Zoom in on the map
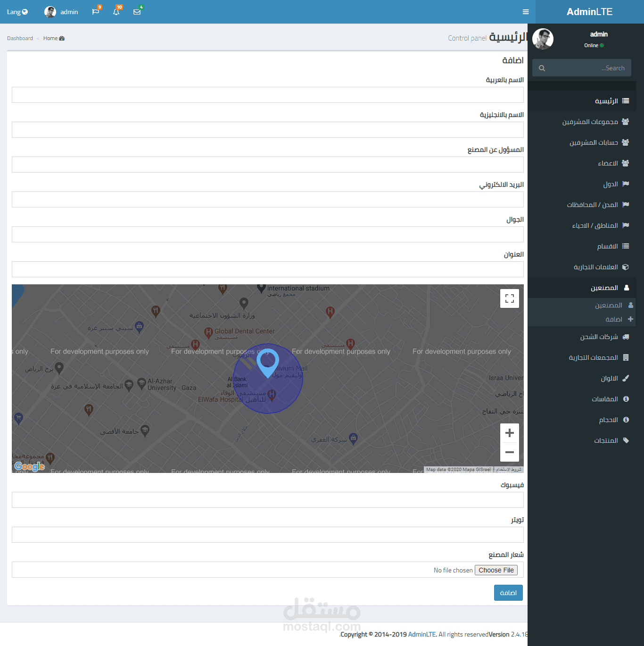Screen dimensions: 644x646 509,433
